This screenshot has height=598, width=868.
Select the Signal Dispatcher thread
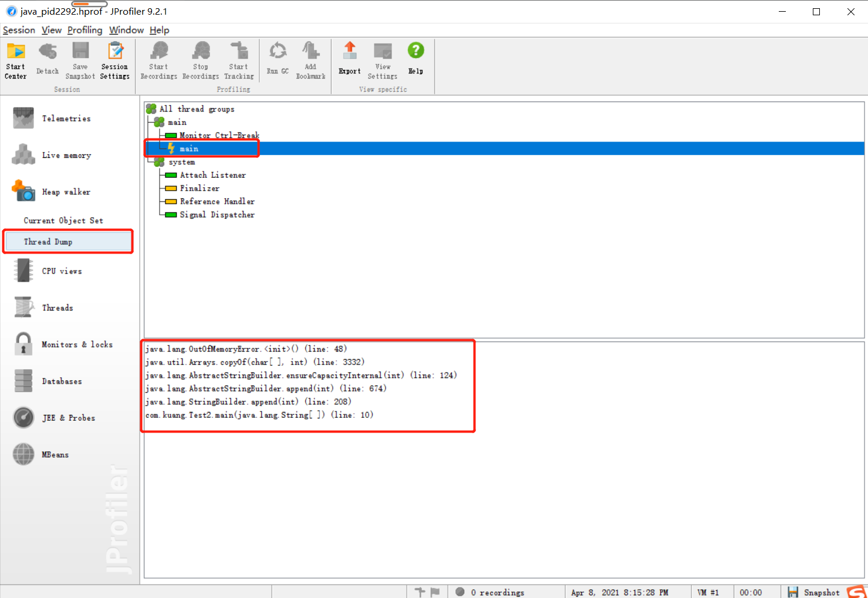tap(217, 215)
